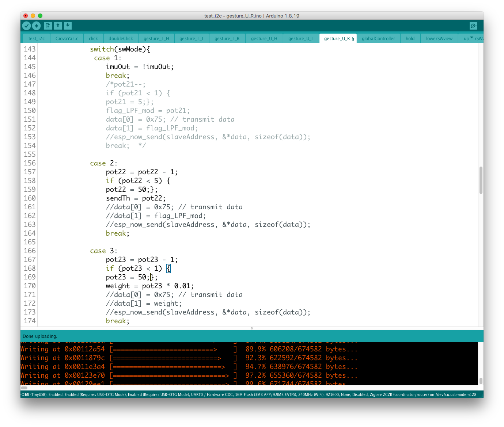The height and width of the screenshot is (427, 504).
Task: Click the console output vertical scrollbar
Action: point(481,381)
